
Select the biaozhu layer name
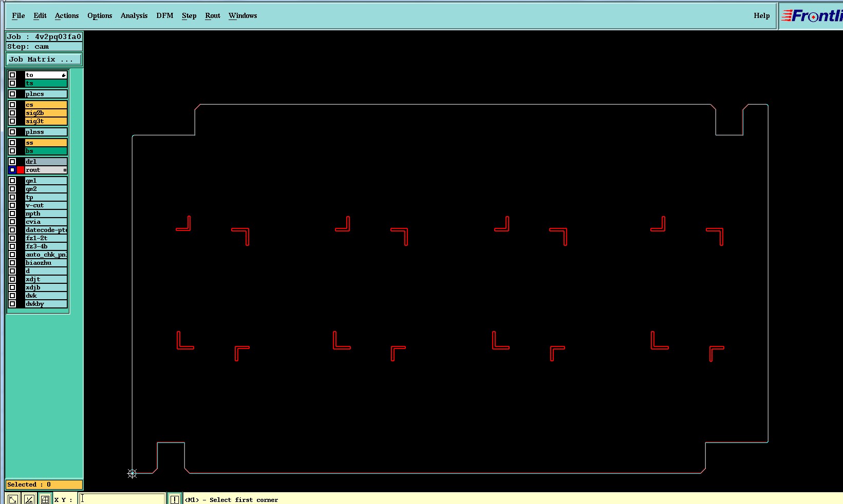(46, 263)
